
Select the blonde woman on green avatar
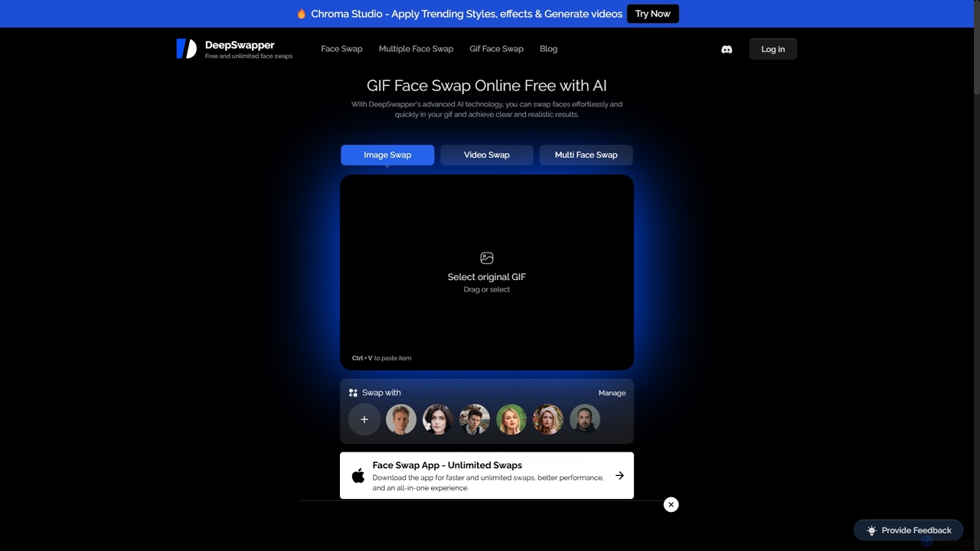pos(511,419)
